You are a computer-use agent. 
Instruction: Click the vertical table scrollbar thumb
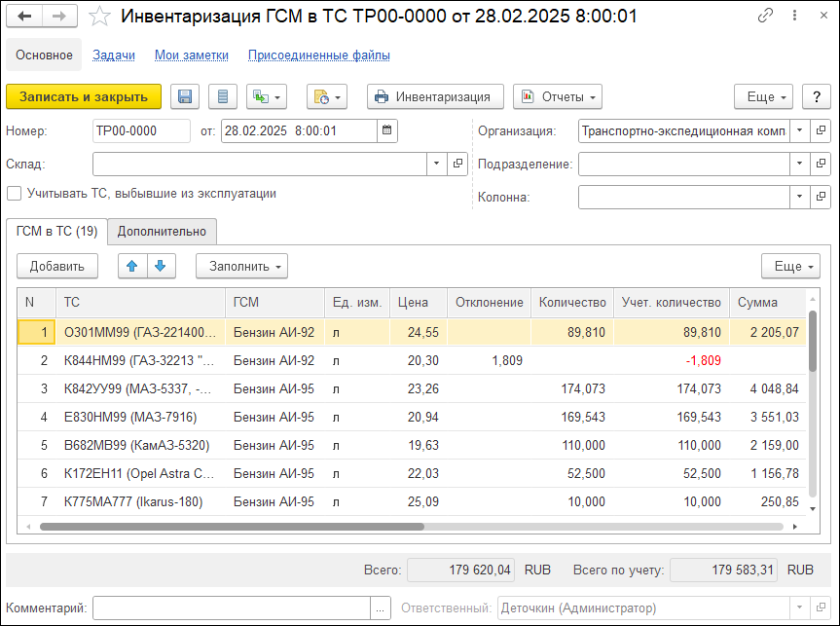[x=813, y=341]
